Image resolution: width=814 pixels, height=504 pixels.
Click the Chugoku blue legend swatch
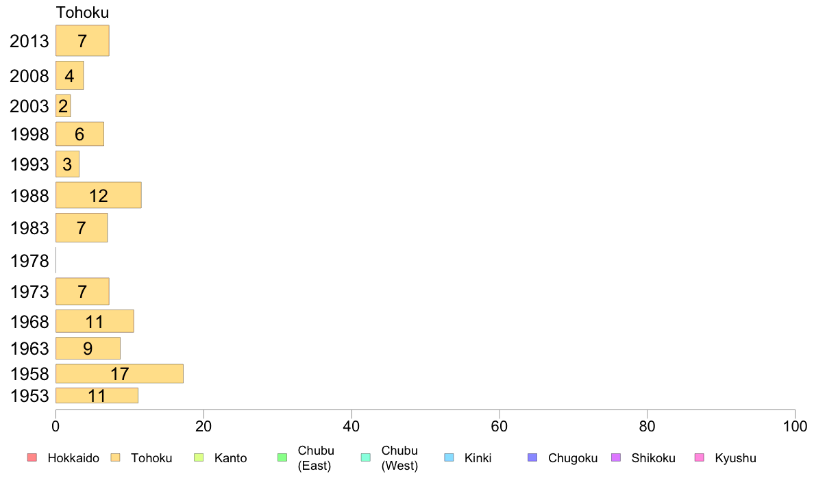pyautogui.click(x=532, y=457)
